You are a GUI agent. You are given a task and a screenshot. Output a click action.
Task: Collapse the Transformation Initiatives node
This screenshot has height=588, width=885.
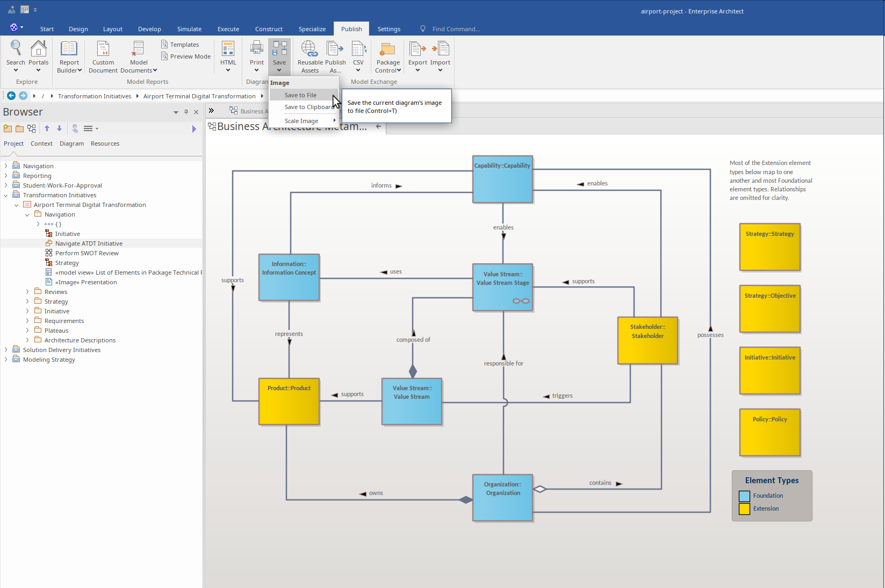pos(6,195)
